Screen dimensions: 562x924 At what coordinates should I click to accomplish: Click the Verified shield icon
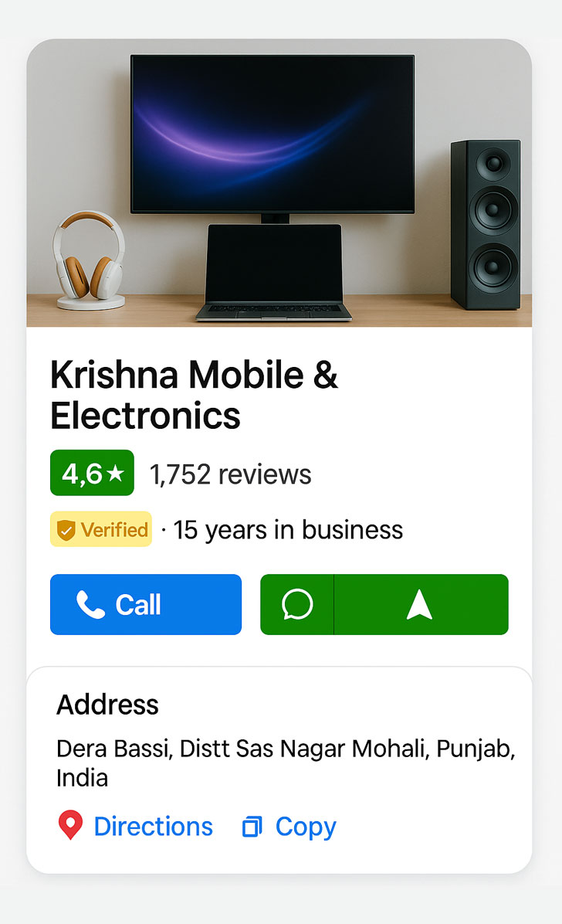click(66, 530)
